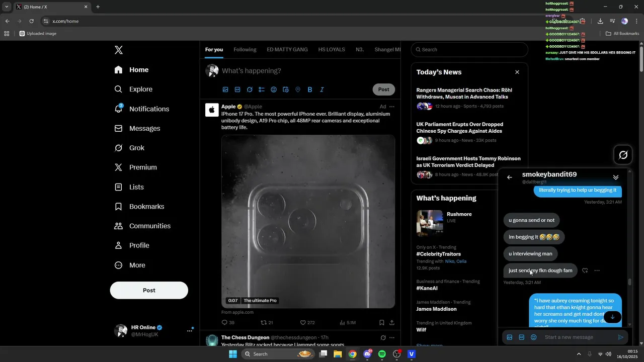Add a poll to the post
Screen dimensions: 644x362
(262, 89)
